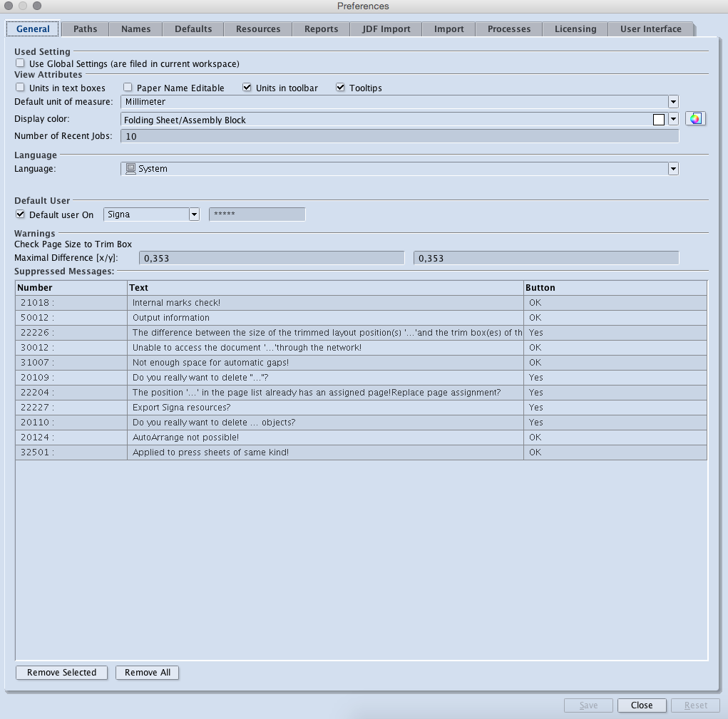Click the default user password field
The width and height of the screenshot is (728, 719).
pos(257,214)
